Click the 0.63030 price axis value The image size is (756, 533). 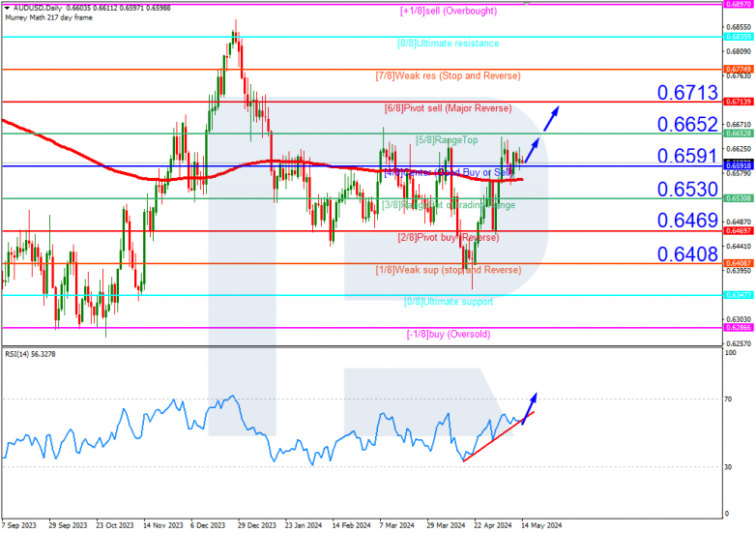(x=739, y=319)
